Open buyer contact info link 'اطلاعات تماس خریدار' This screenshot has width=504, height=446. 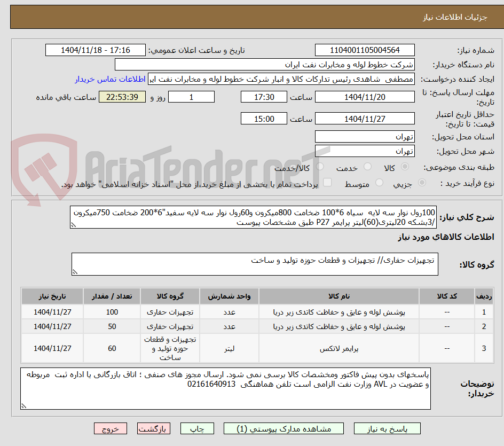pos(110,79)
